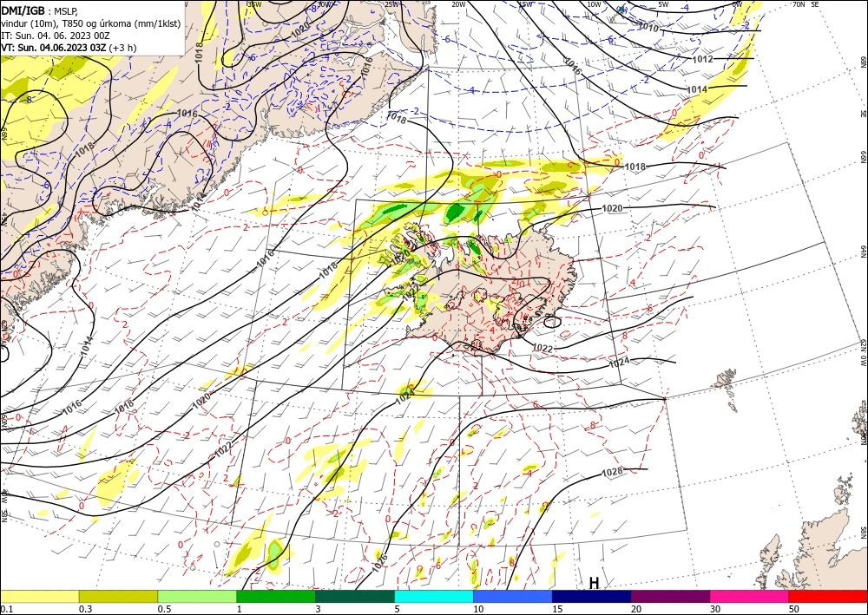The width and height of the screenshot is (868, 615).
Task: Click the legend value '0.3'
Action: (x=85, y=609)
